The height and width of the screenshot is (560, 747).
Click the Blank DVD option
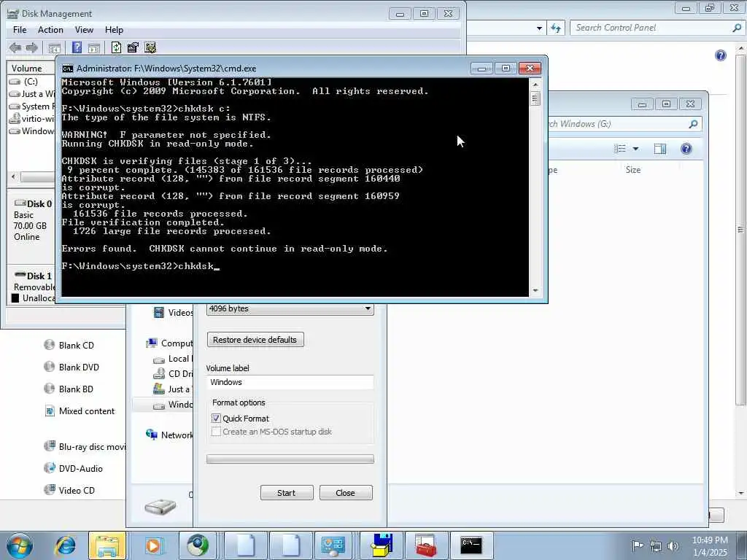[72, 367]
